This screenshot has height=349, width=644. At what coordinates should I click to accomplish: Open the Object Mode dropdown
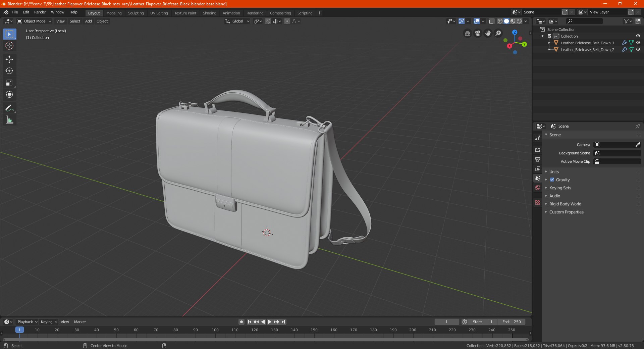(x=34, y=21)
